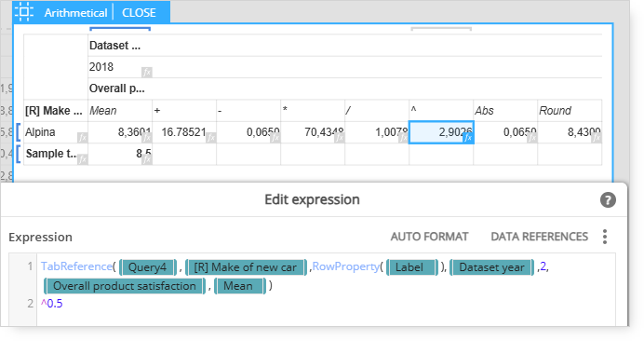Screen dimensions: 644x341
Task: Select the Label property chip
Action: pos(412,267)
